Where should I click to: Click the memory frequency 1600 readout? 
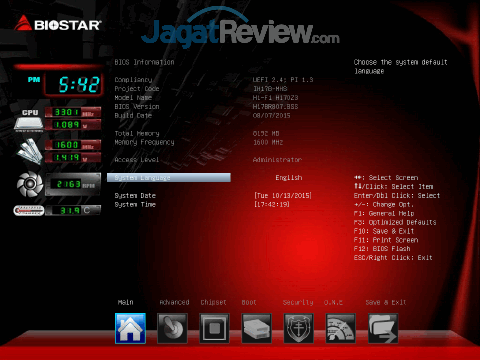73,145
